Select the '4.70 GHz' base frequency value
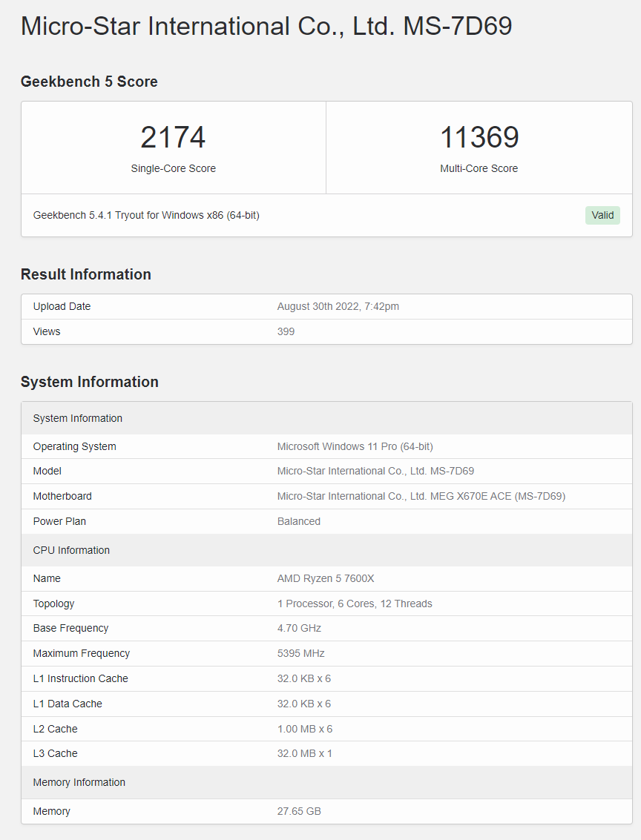The height and width of the screenshot is (840, 641). [299, 629]
